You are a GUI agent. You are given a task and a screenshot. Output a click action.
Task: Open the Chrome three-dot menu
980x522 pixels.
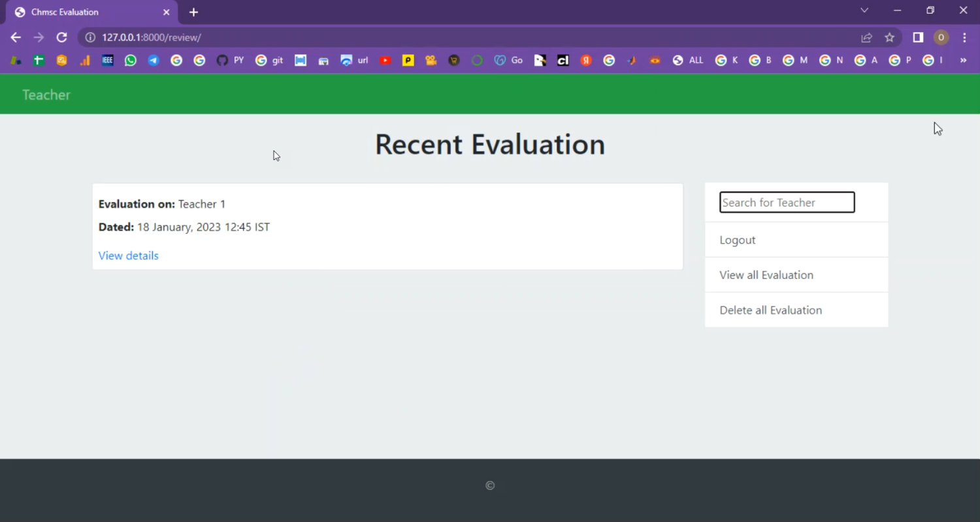(964, 38)
